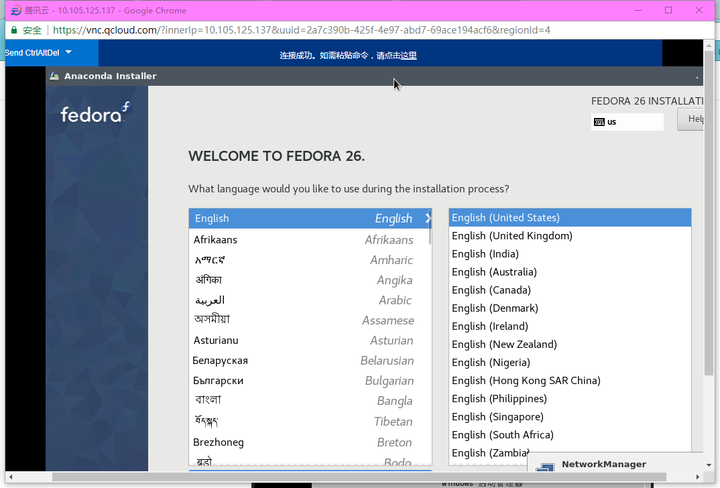Click the '这里' paste command link
720x488 pixels.
408,55
